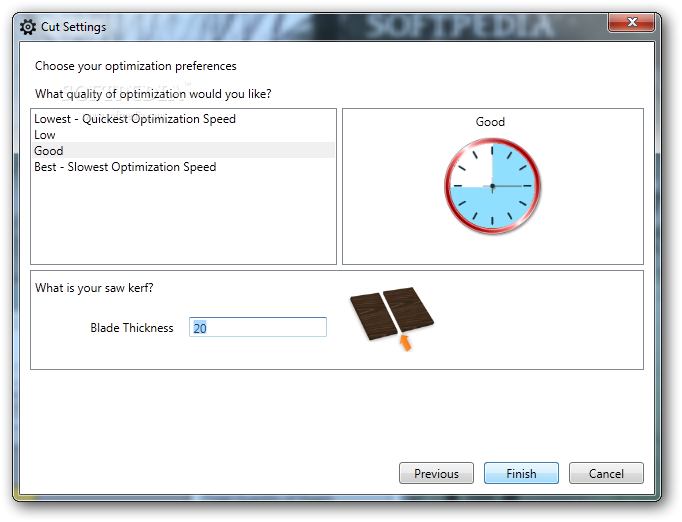Close the Cut Settings window
This screenshot has width=682, height=522.
pyautogui.click(x=632, y=22)
